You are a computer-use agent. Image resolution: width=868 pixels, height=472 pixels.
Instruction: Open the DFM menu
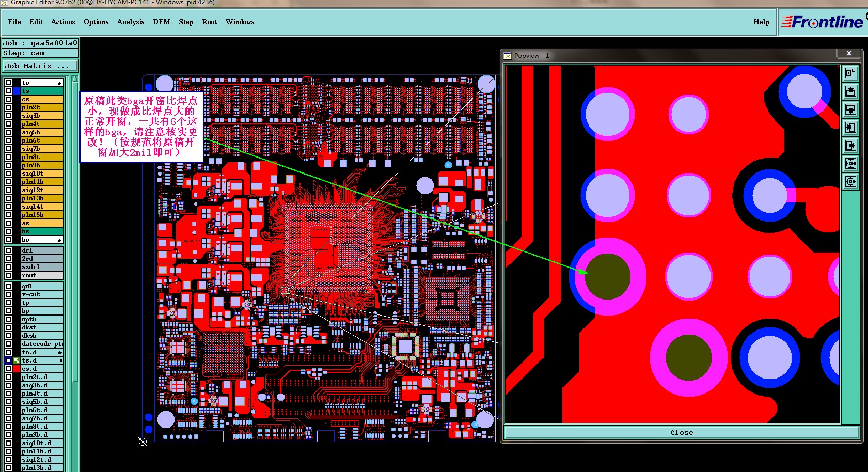pyautogui.click(x=161, y=22)
